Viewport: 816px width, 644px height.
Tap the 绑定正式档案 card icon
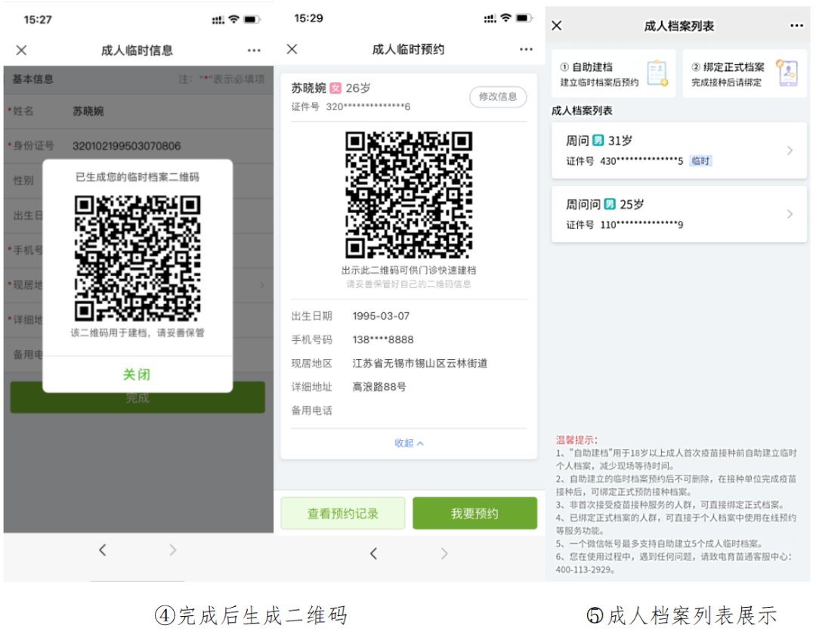point(787,74)
